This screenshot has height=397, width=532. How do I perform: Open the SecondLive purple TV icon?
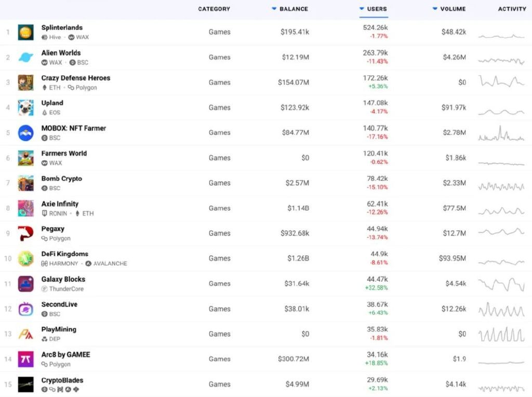point(26,309)
